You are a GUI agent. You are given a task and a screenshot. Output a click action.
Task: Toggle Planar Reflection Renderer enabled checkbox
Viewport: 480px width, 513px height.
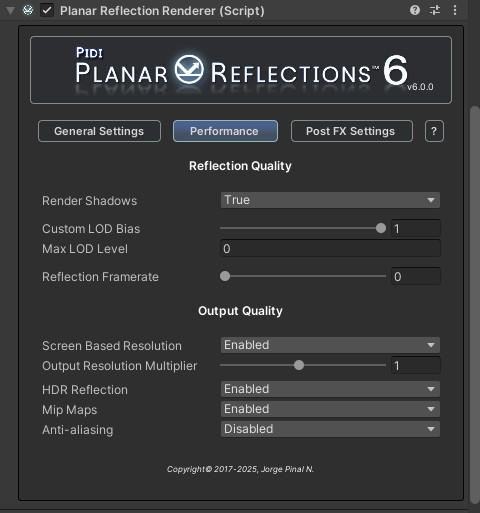[x=47, y=10]
